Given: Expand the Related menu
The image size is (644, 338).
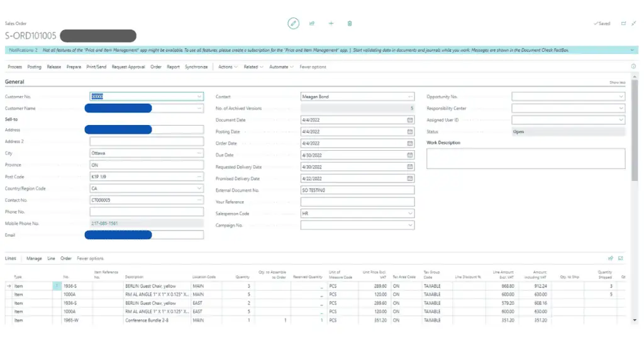Looking at the screenshot, I should coord(253,67).
